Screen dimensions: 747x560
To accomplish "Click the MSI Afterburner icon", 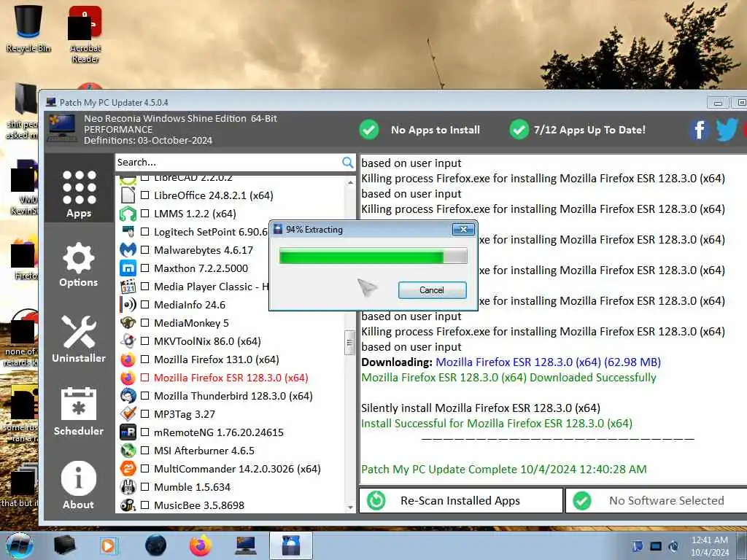I will (128, 451).
